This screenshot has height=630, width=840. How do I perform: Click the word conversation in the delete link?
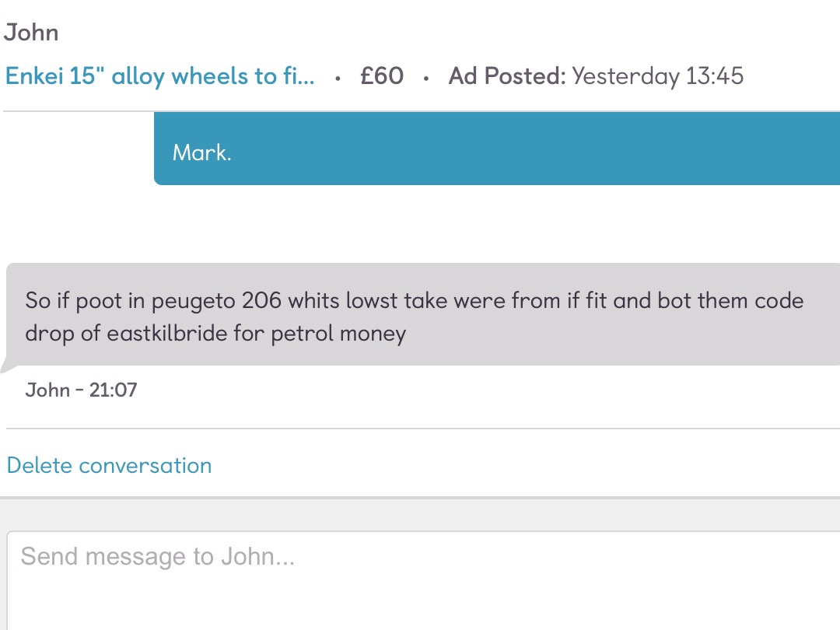point(145,466)
